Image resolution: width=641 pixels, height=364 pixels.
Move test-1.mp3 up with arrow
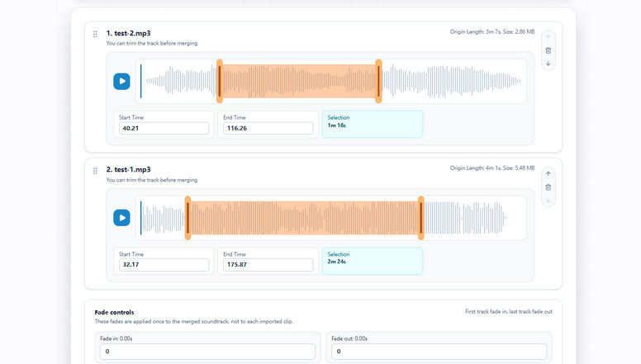coord(548,173)
